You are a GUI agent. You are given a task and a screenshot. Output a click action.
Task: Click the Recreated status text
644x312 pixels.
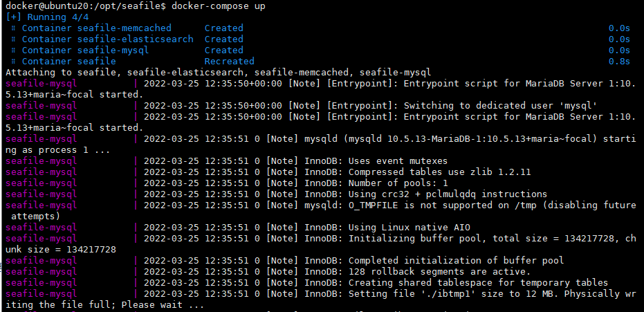tap(229, 62)
